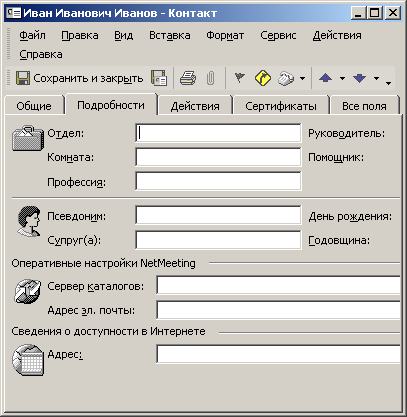Expand the dropdown next to Previous Item arrow
The width and height of the screenshot is (407, 417).
coord(342,79)
